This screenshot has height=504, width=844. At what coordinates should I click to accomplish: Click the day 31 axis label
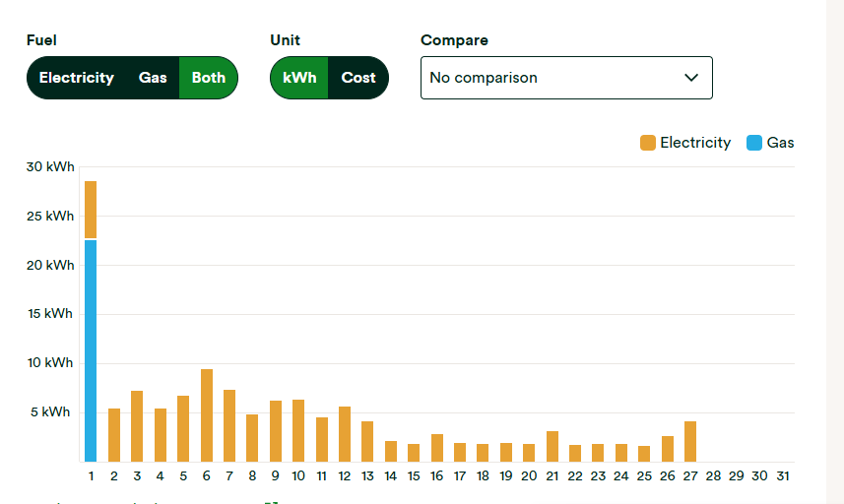[x=783, y=476]
